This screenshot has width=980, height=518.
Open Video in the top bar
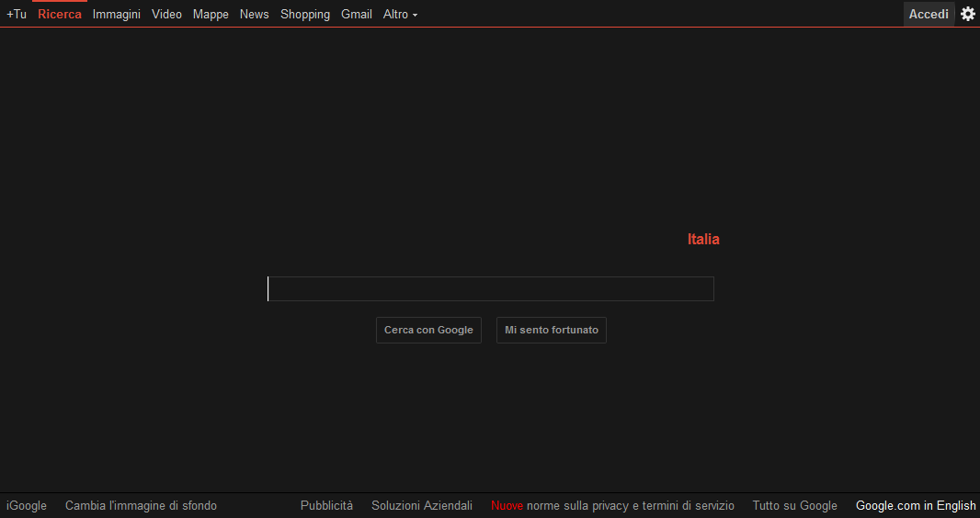(x=166, y=14)
